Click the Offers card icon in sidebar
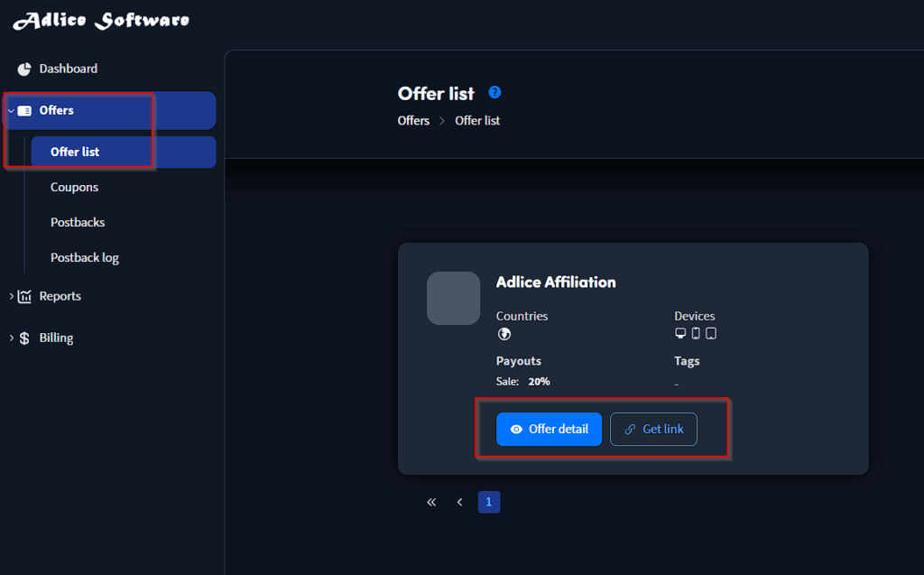 tap(24, 111)
